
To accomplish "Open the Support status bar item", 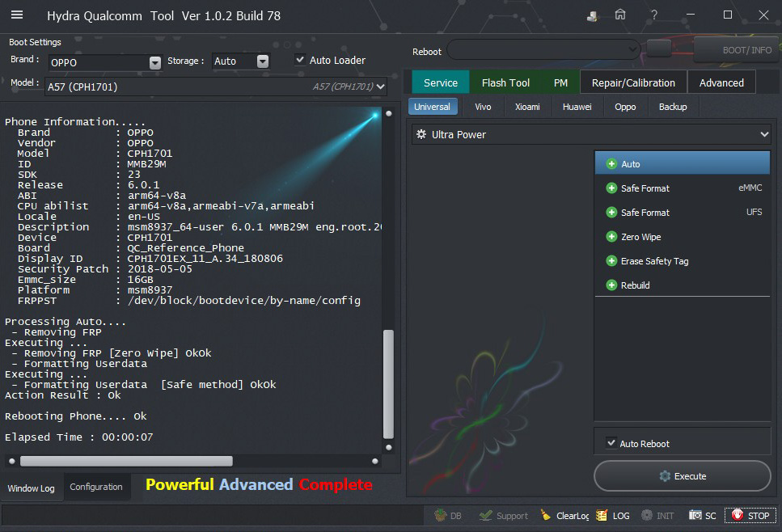I will click(503, 516).
